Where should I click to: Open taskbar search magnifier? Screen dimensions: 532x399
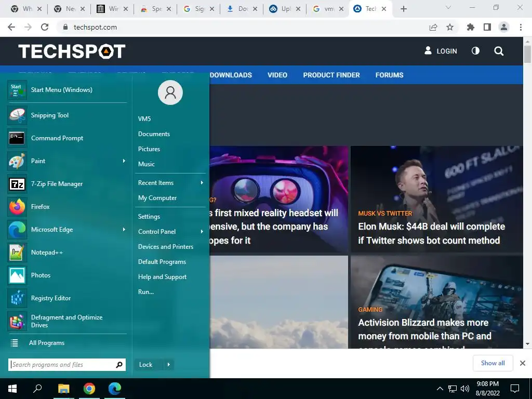pos(37,389)
